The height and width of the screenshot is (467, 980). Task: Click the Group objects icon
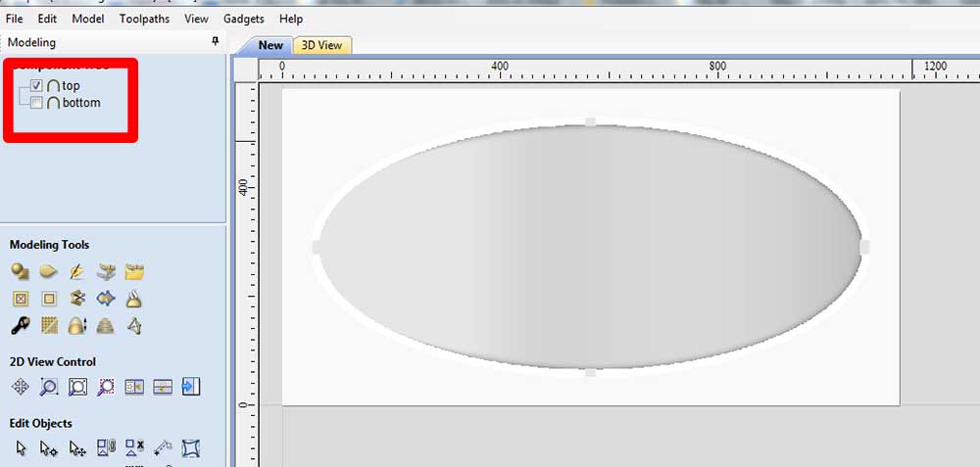(106, 447)
